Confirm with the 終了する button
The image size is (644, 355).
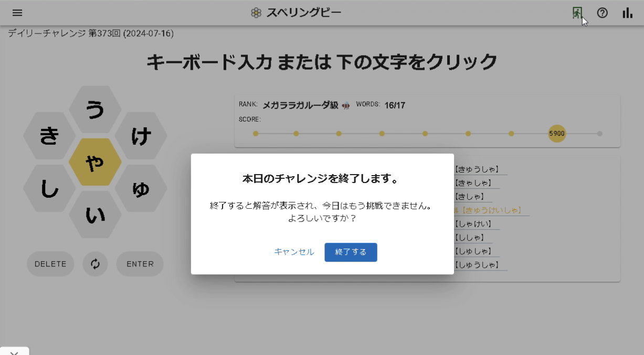point(351,252)
